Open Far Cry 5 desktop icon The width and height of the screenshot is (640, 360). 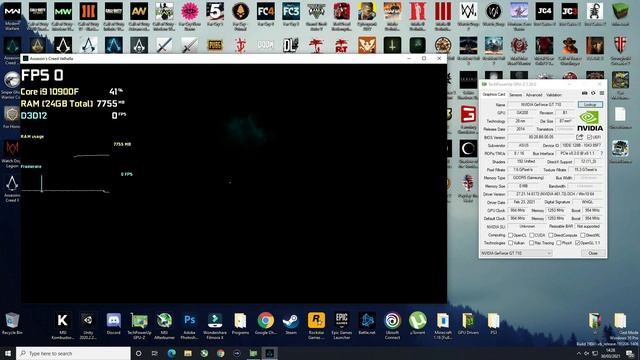[x=215, y=12]
